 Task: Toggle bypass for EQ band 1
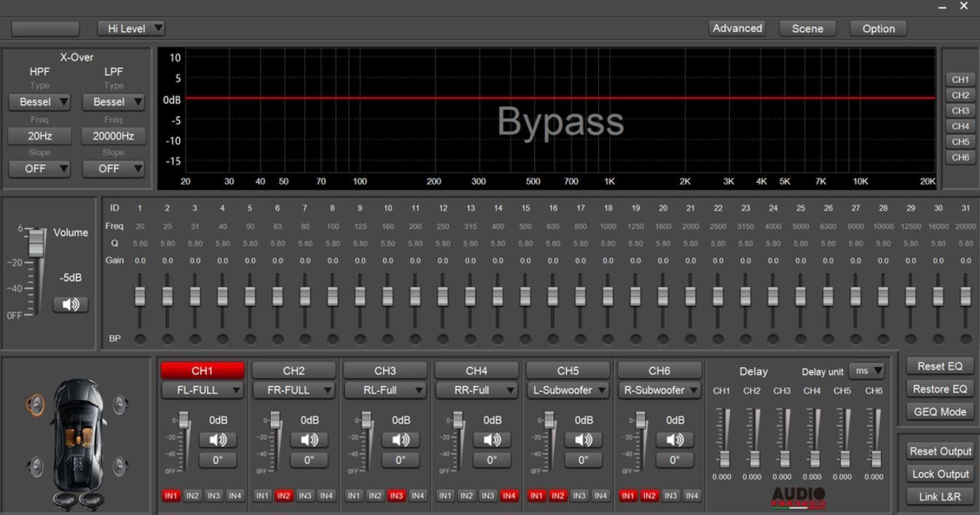pyautogui.click(x=140, y=339)
